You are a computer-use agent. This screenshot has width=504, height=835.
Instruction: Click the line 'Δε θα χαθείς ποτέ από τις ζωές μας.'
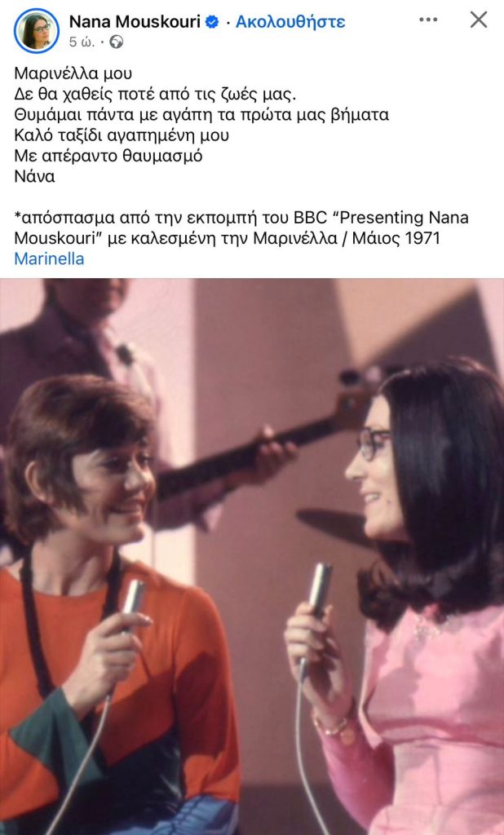pos(155,95)
